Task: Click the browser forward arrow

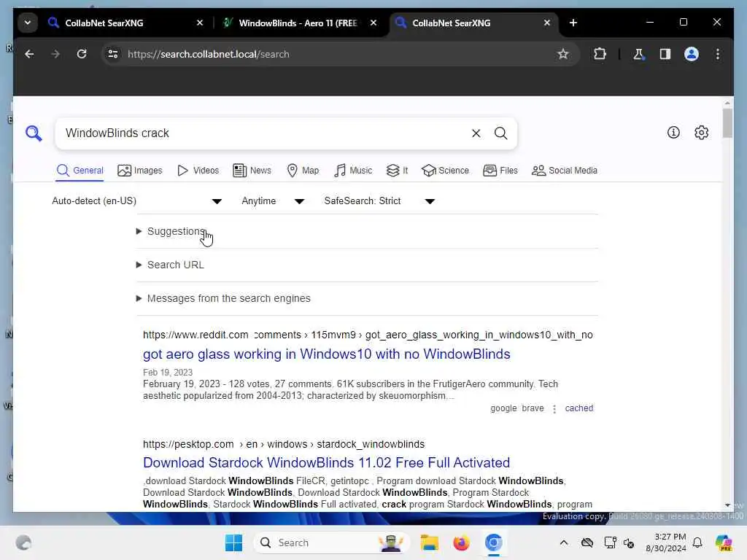Action: pos(55,54)
